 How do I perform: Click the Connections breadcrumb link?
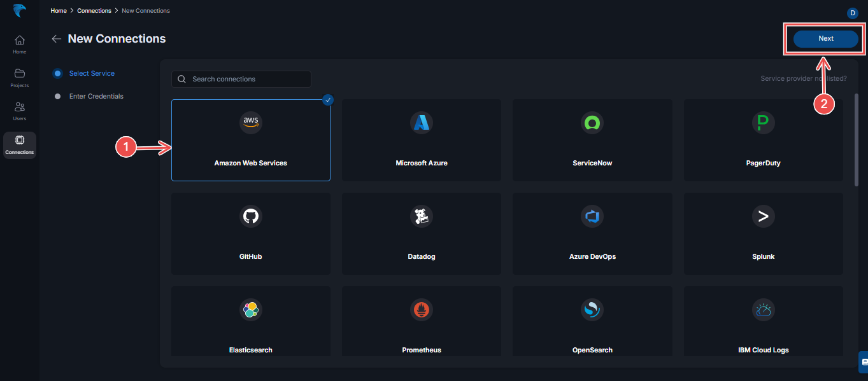click(94, 11)
